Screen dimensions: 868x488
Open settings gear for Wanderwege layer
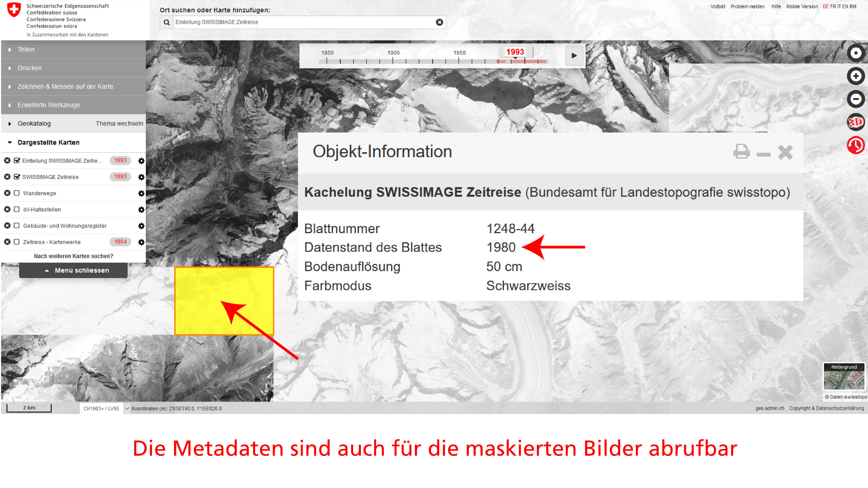[x=141, y=193]
